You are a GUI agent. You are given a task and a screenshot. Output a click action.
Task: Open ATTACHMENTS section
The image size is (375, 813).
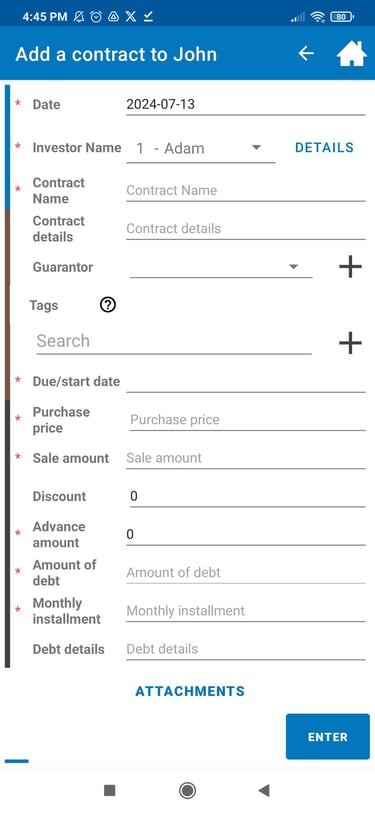(190, 691)
